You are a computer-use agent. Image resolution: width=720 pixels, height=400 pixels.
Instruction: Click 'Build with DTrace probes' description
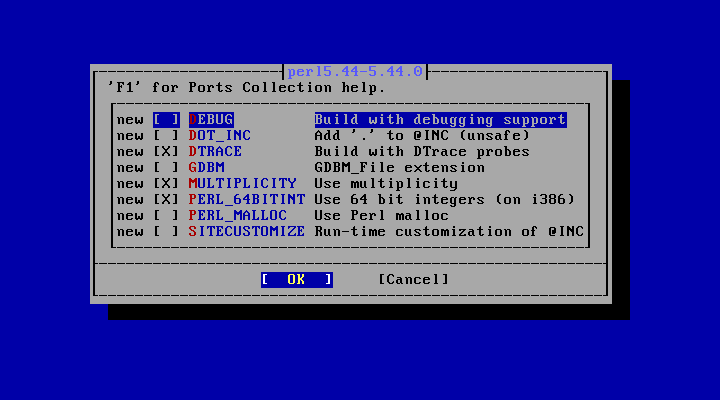click(x=422, y=152)
